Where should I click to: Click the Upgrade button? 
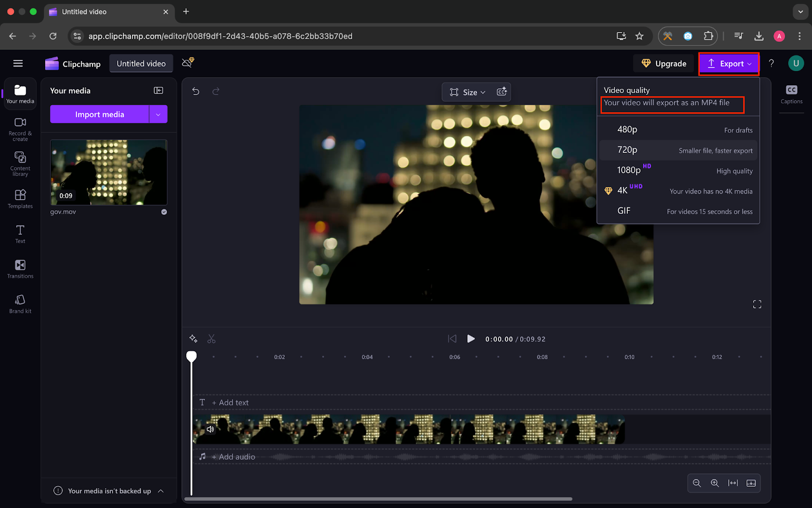[663, 63]
